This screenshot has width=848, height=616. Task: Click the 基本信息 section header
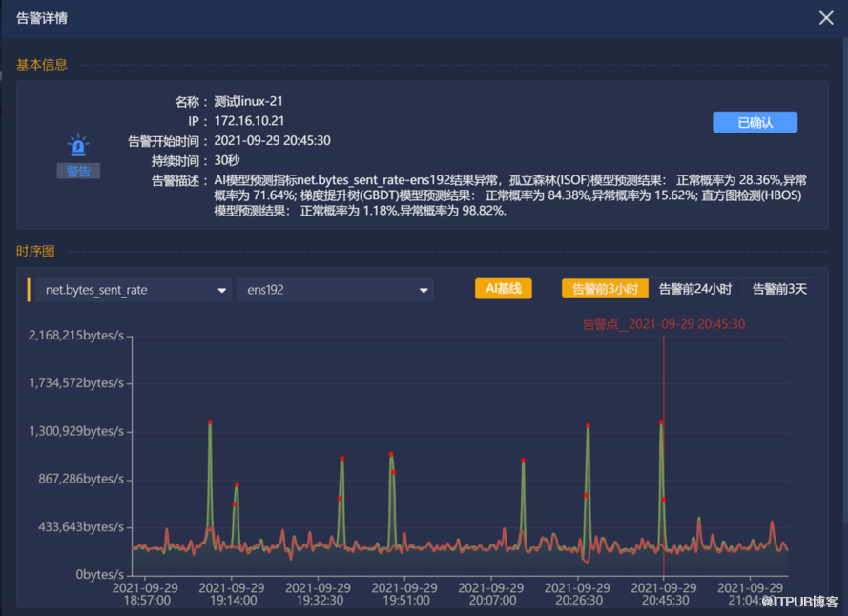pos(42,65)
